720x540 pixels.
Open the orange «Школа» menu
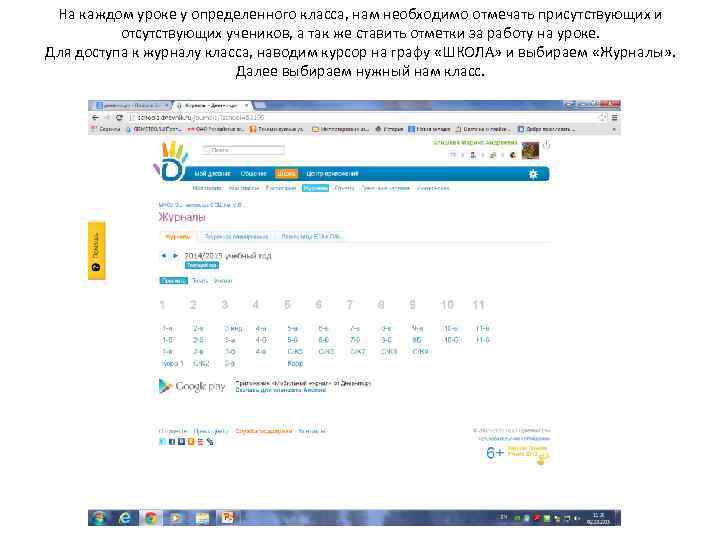tap(287, 174)
